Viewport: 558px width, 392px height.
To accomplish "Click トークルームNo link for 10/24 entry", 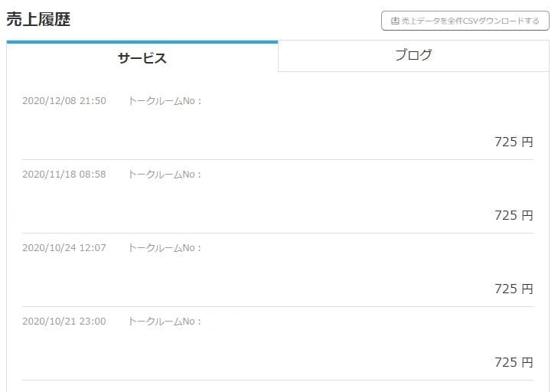I will click(x=165, y=248).
